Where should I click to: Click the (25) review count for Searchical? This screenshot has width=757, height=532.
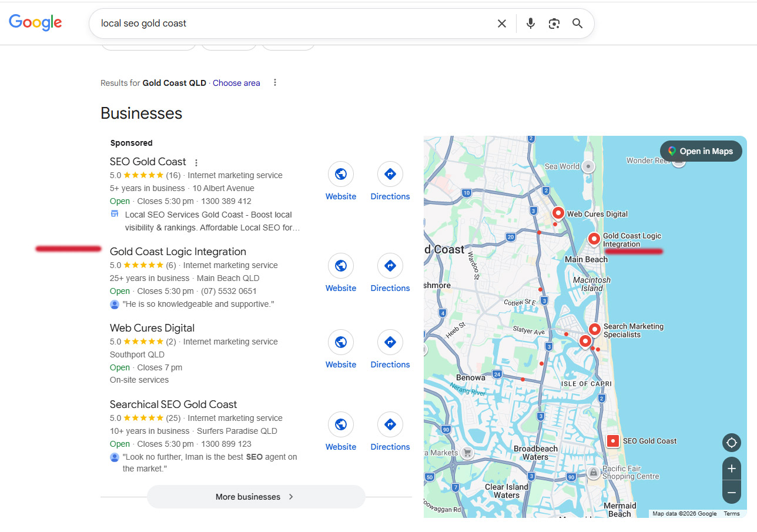point(173,418)
